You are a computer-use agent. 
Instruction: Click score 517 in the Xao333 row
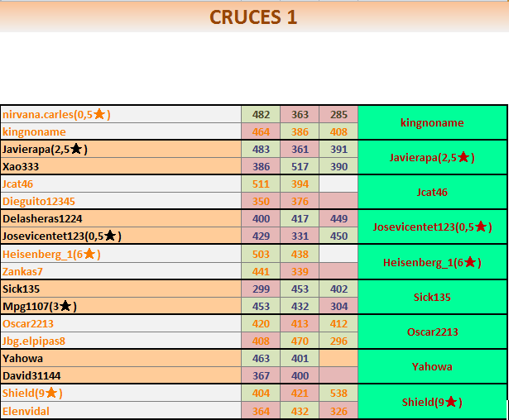click(300, 166)
